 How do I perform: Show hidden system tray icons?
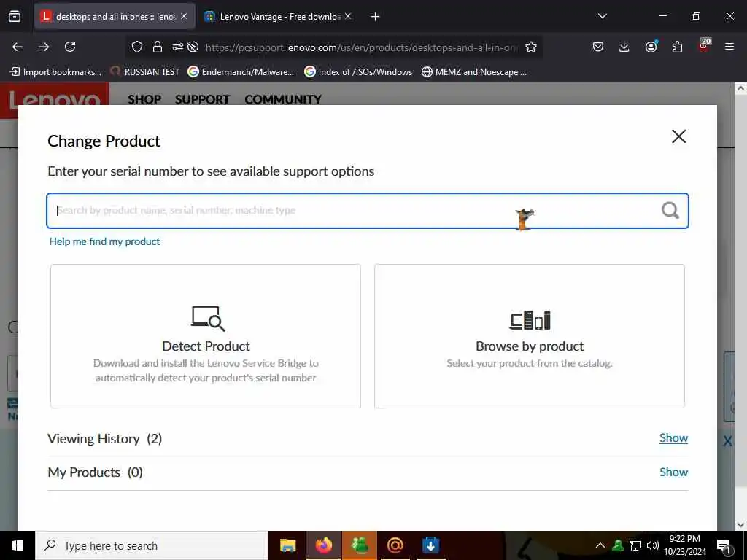600,545
